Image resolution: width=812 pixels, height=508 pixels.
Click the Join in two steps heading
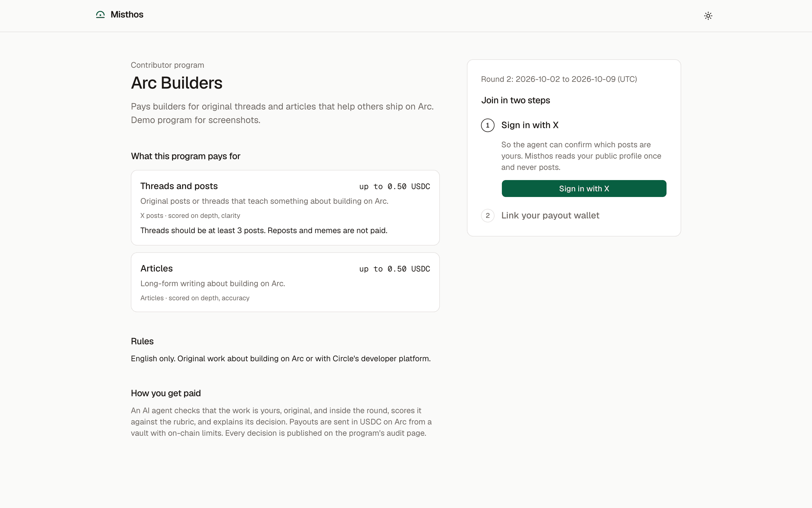point(515,100)
